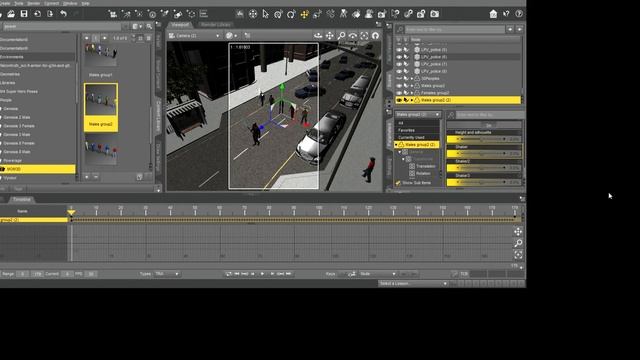Select the Scale tool next to Translate
The width and height of the screenshot is (640, 360).
coord(317,14)
